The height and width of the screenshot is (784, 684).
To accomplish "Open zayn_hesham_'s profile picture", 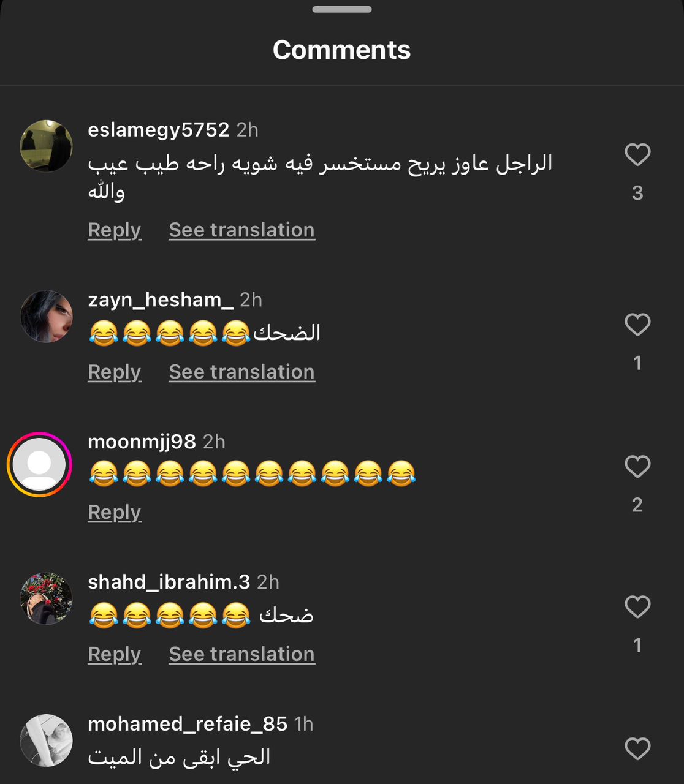I will [47, 316].
